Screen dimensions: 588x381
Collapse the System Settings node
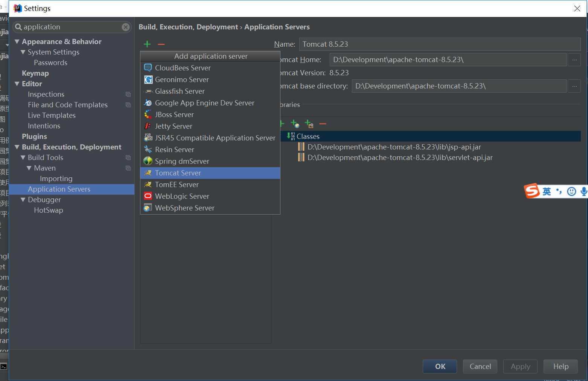coord(23,52)
